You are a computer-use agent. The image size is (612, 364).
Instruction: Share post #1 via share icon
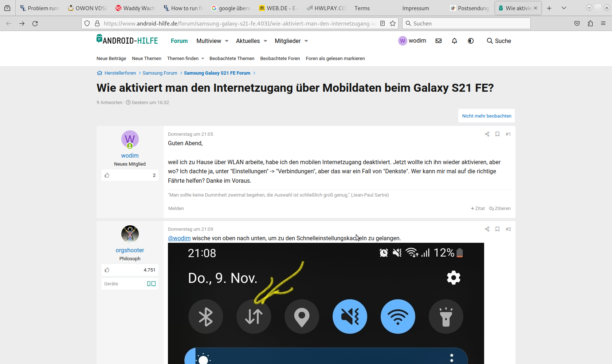tap(487, 134)
